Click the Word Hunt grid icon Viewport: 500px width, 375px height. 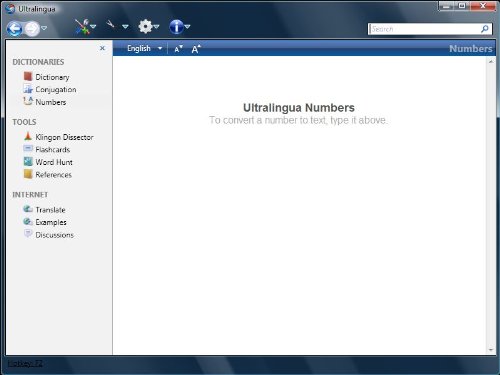[28, 161]
